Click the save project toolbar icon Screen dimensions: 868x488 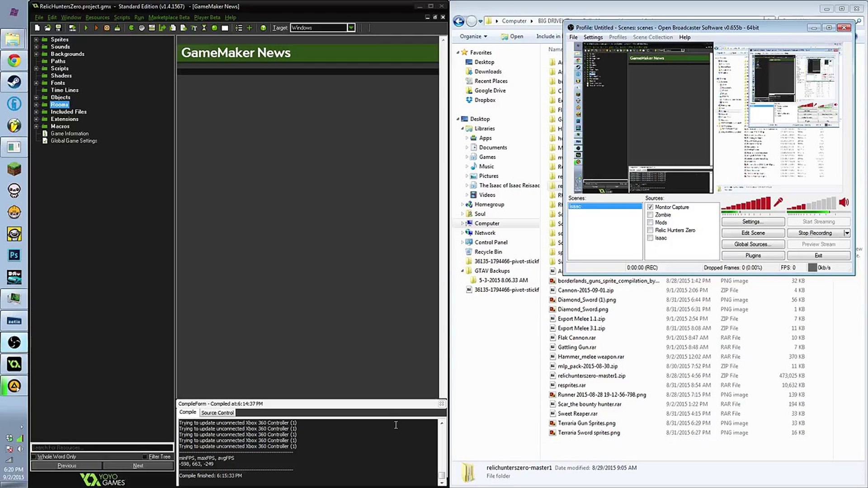[58, 28]
